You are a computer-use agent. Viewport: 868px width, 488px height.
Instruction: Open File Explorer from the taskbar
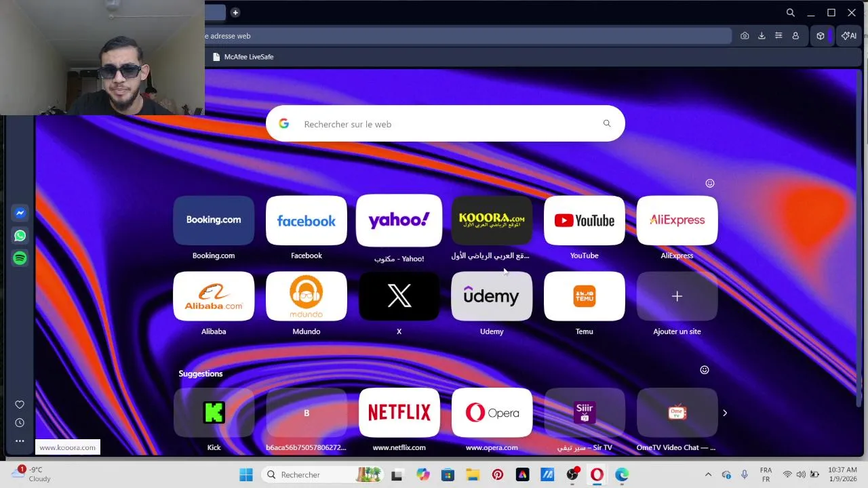(473, 474)
